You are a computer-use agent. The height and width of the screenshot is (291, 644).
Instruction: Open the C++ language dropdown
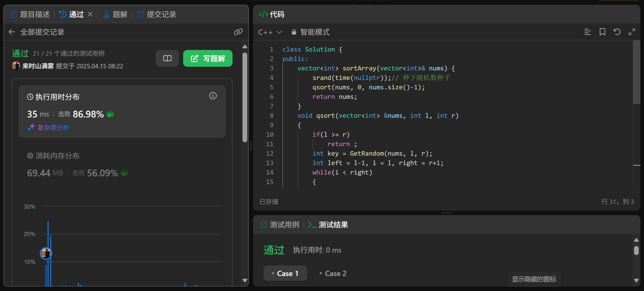(x=270, y=32)
